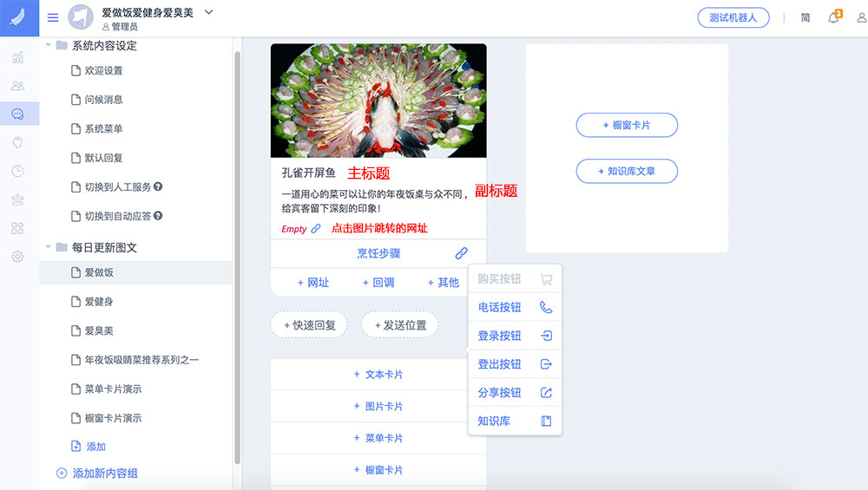Screen dimensions: 868x490
Task: Open the analytics chart sidebar icon
Action: (x=17, y=57)
